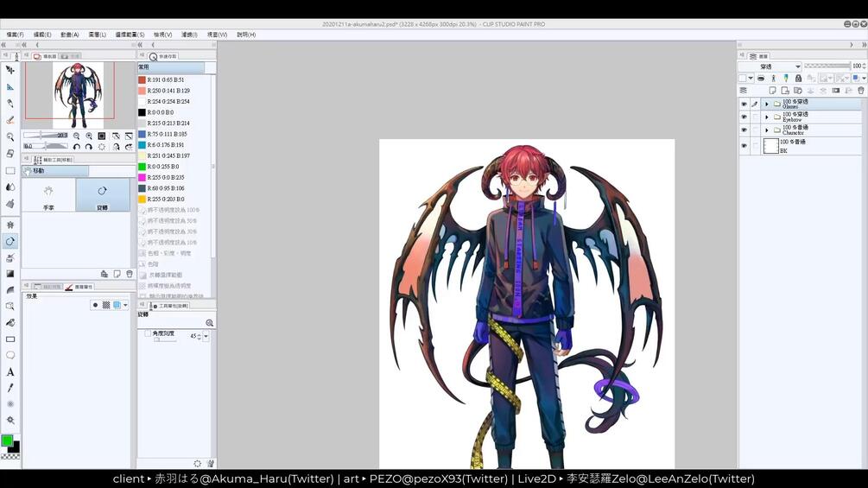Viewport: 868px width, 488px height.
Task: Click zoom out button in Navigator panel
Action: click(76, 136)
